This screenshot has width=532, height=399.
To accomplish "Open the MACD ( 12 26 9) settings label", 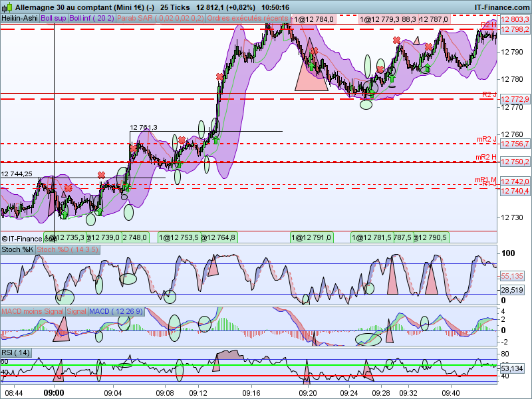I will [x=116, y=311].
